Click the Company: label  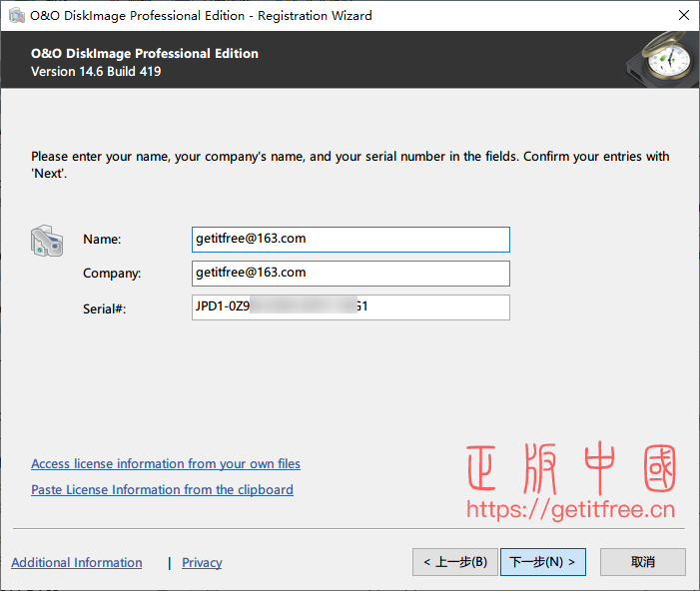[112, 274]
